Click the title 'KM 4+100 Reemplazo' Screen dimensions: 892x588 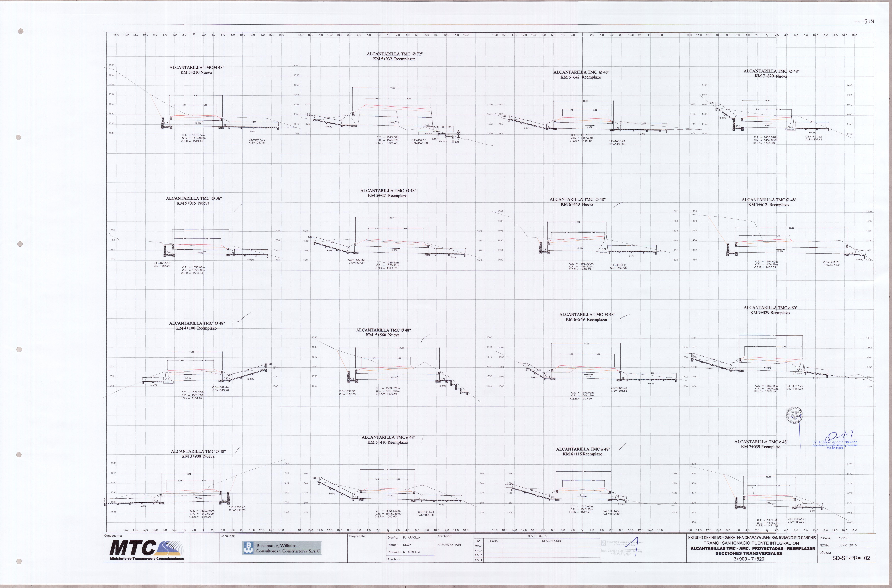[197, 328]
